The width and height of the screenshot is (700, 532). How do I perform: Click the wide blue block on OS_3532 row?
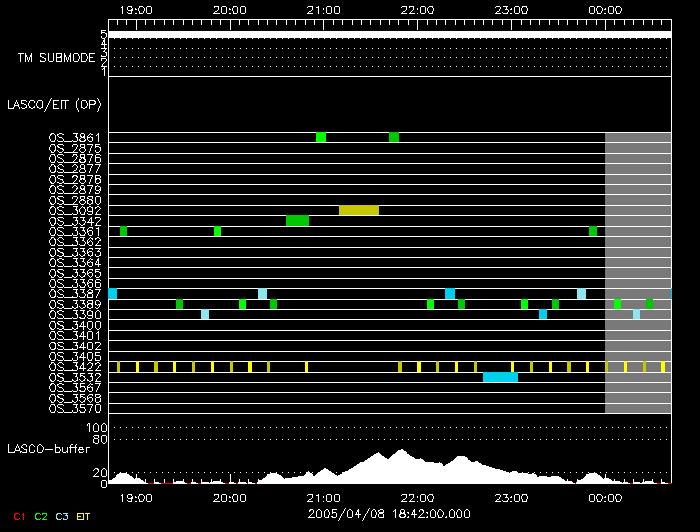pyautogui.click(x=500, y=377)
